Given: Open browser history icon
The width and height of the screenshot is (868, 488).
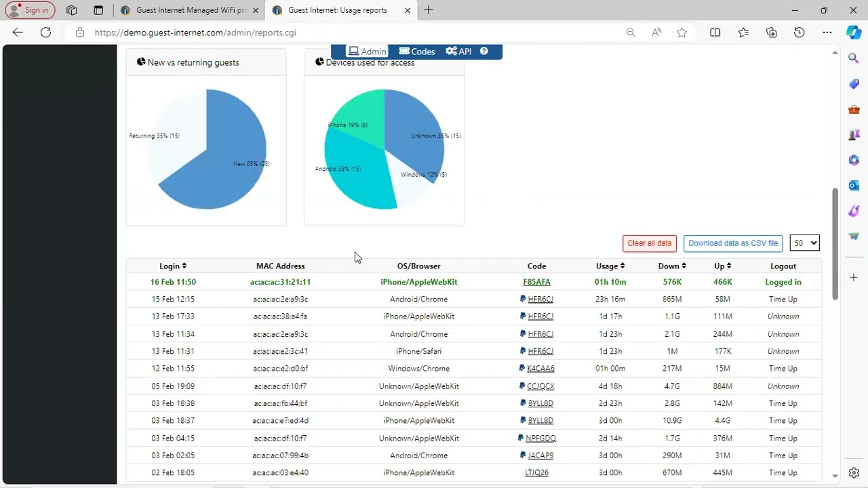Looking at the screenshot, I should 800,33.
